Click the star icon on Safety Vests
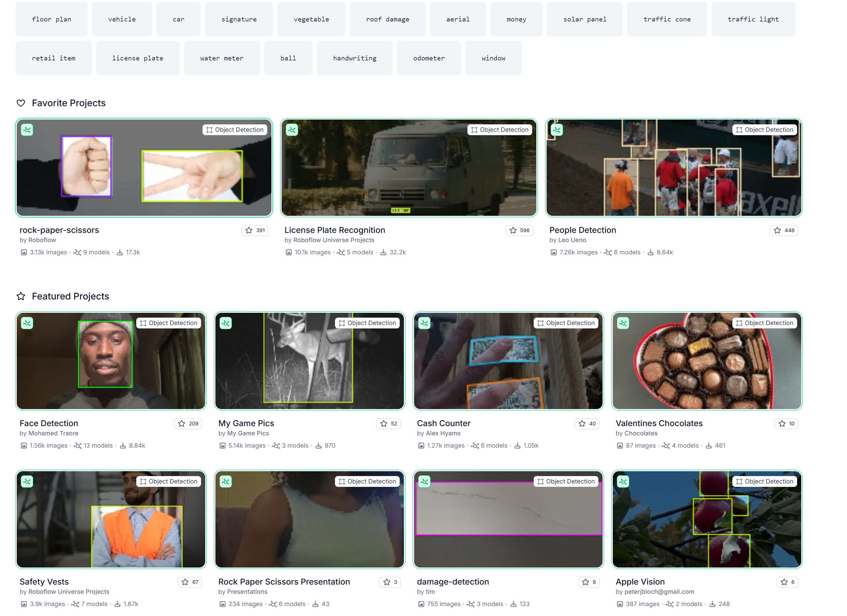This screenshot has height=616, width=847. click(x=185, y=582)
